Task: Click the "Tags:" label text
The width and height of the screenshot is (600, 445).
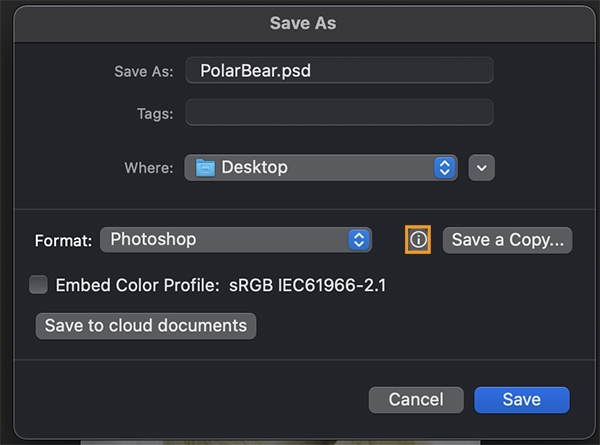Action: (155, 113)
